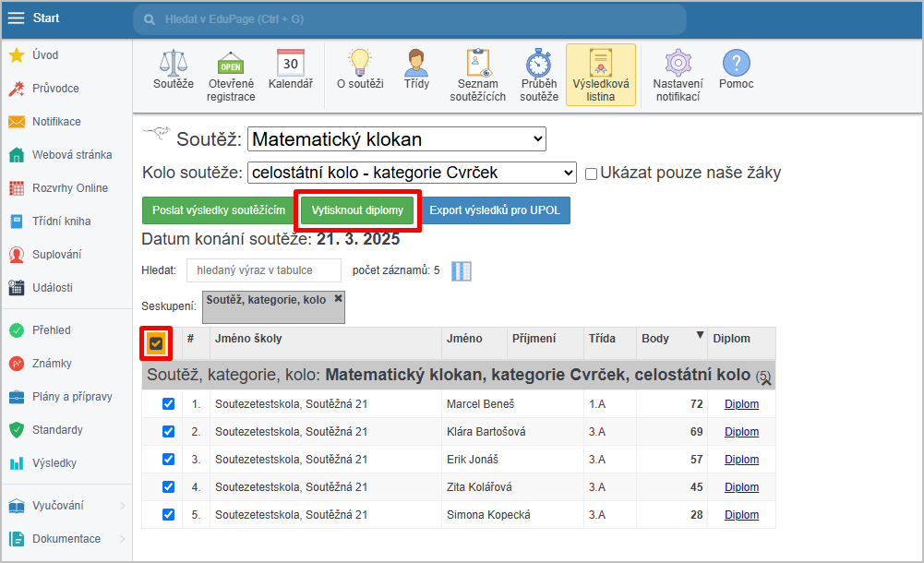Open Diplom link for Simona Kopecká

pos(741,515)
